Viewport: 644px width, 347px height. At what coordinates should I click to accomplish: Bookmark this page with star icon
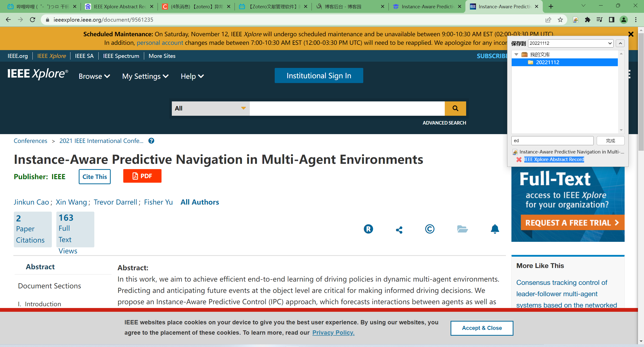click(560, 20)
